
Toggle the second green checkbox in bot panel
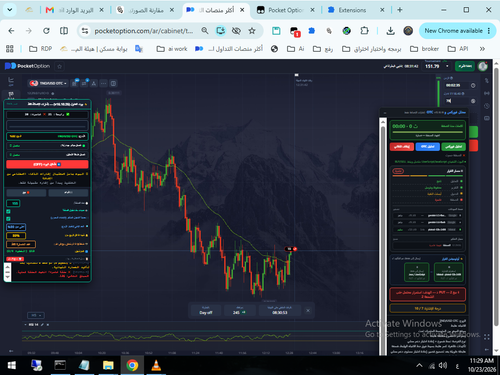click(8, 219)
